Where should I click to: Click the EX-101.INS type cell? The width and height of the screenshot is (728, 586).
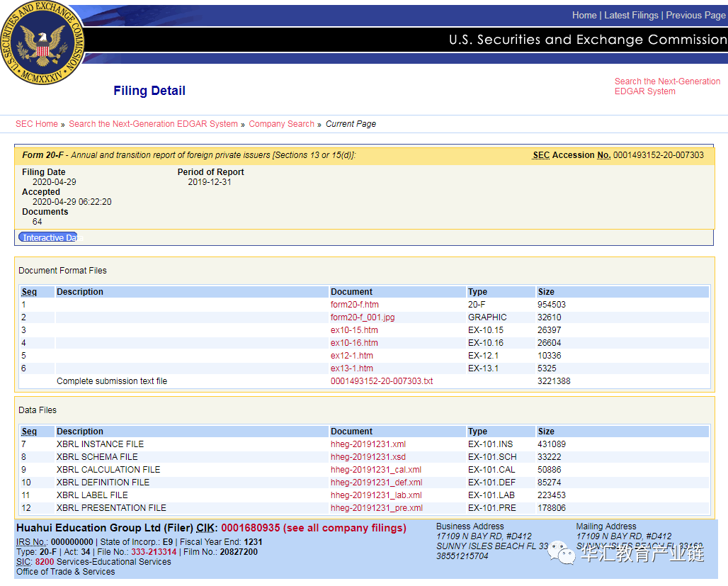pos(490,444)
